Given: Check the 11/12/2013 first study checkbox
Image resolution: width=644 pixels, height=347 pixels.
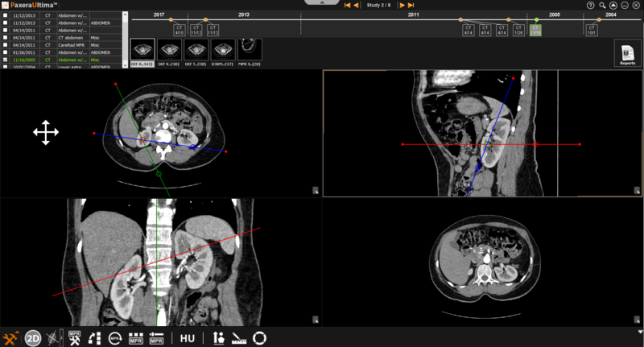Looking at the screenshot, I should tap(6, 15).
